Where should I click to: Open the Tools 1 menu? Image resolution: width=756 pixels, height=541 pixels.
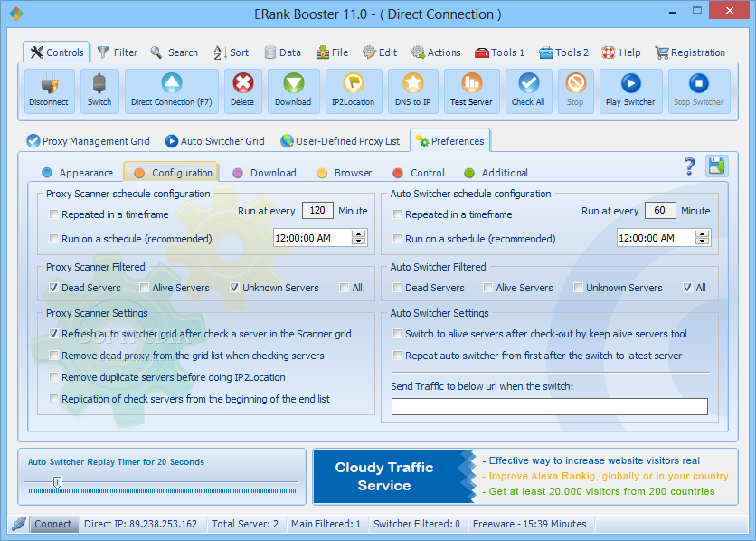coord(499,52)
